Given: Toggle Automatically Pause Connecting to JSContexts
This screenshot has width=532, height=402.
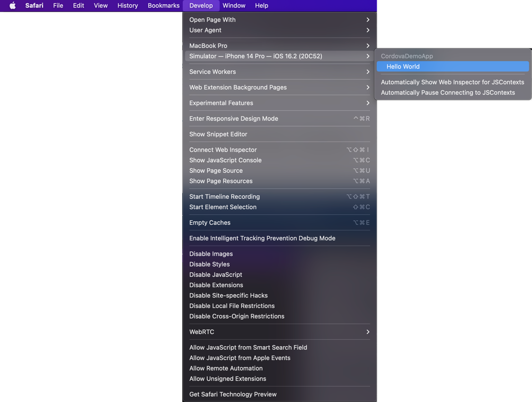Looking at the screenshot, I should 452,93.
